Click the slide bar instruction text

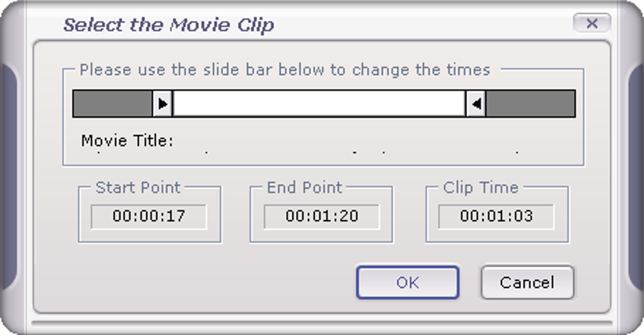coord(285,70)
